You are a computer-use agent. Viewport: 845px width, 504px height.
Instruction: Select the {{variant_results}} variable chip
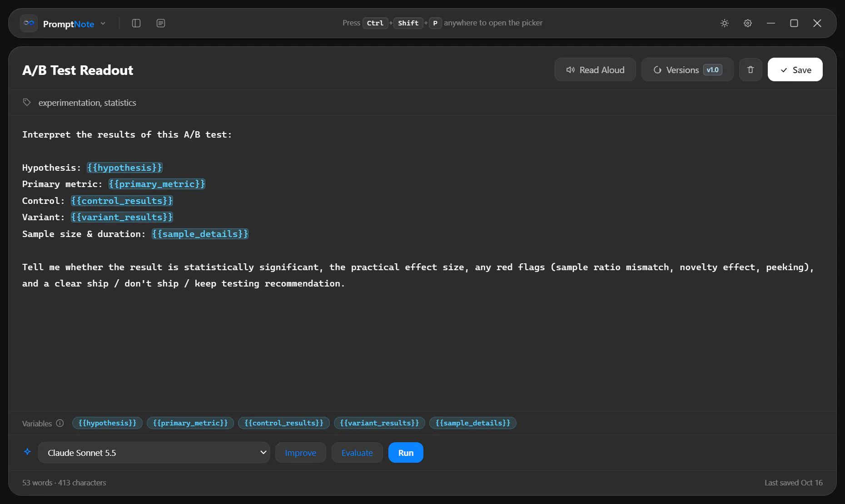379,423
